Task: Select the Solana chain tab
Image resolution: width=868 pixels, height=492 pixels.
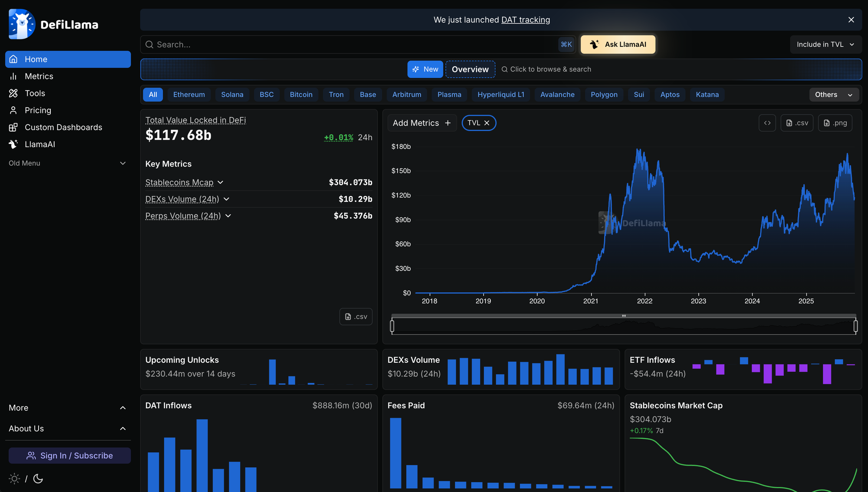Action: (x=232, y=95)
